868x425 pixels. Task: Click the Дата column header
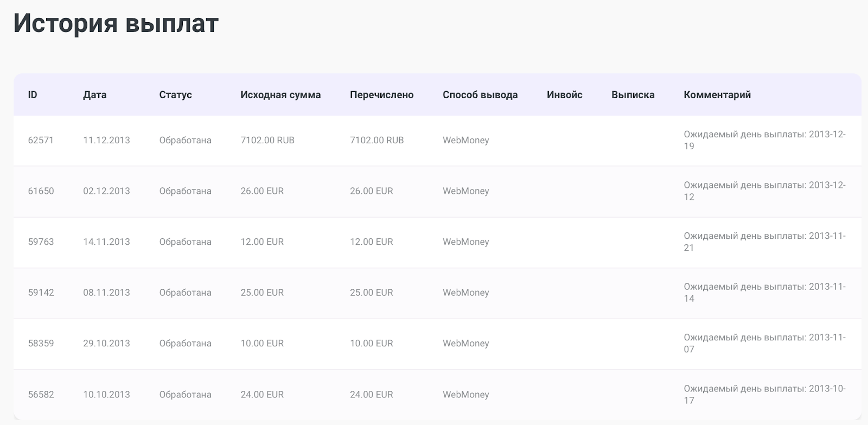click(95, 94)
